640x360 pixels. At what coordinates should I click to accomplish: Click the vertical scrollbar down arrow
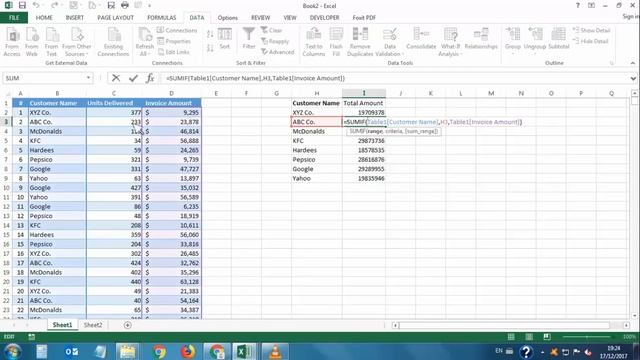(634, 316)
